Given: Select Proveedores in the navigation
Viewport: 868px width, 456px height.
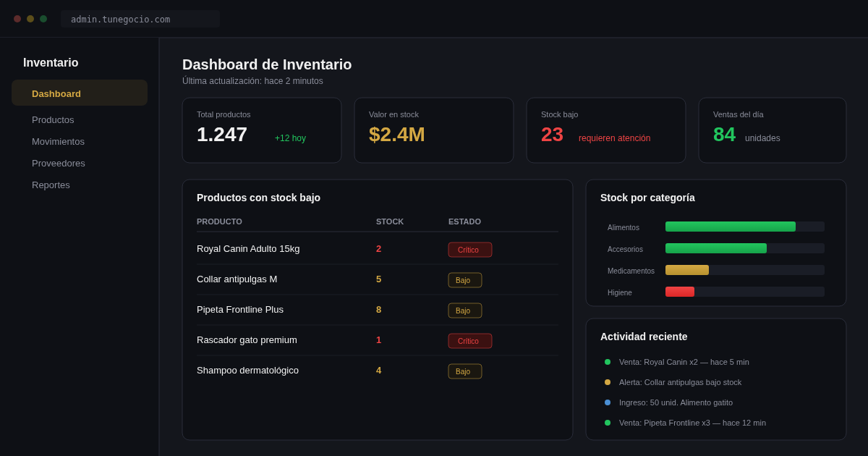Looking at the screenshot, I should point(58,163).
